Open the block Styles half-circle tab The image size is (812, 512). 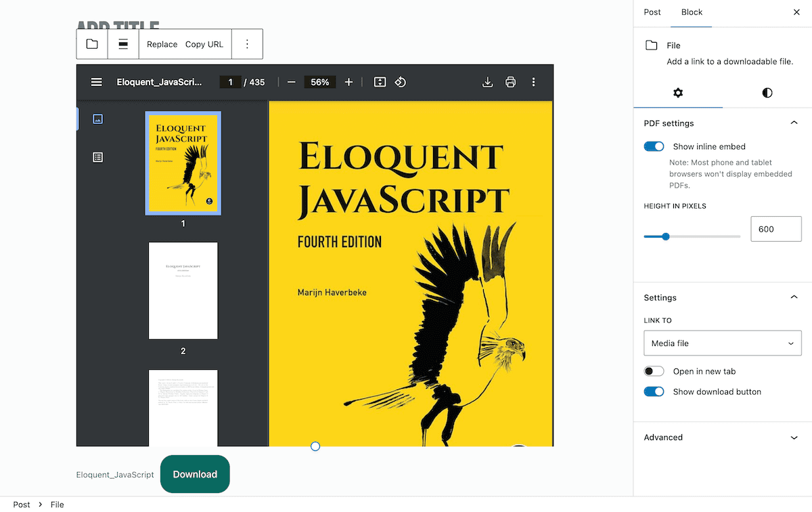pos(767,93)
